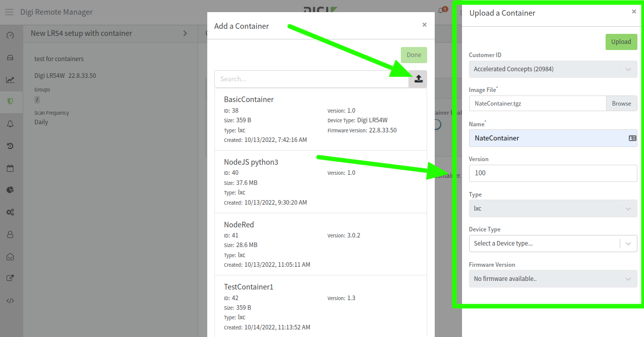Open the Schedules calendar icon in sidebar

pos(10,168)
